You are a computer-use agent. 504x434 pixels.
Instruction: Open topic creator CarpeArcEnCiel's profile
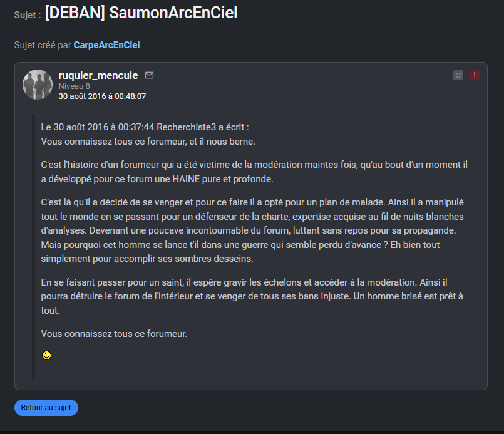(106, 45)
